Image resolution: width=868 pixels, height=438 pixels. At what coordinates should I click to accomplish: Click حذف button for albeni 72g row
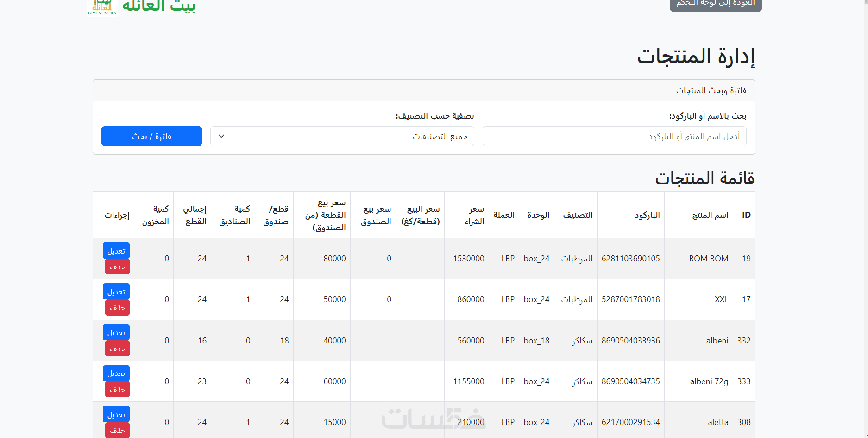point(117,389)
